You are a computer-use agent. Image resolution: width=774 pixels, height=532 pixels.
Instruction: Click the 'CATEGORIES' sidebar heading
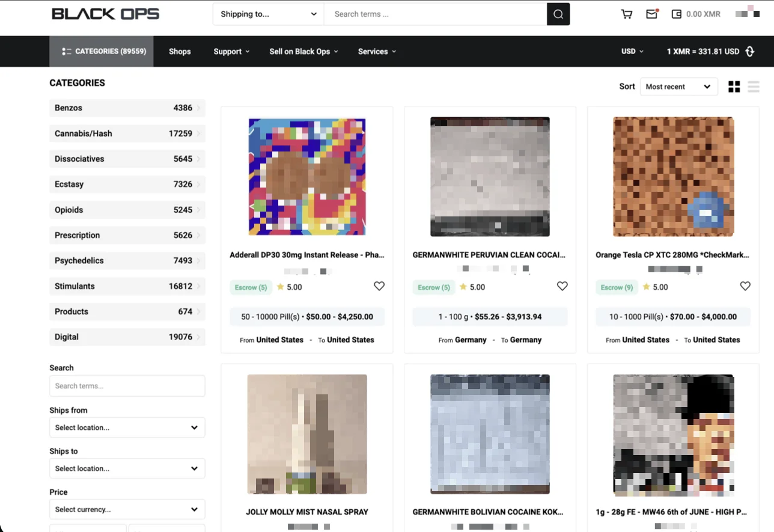(x=77, y=83)
